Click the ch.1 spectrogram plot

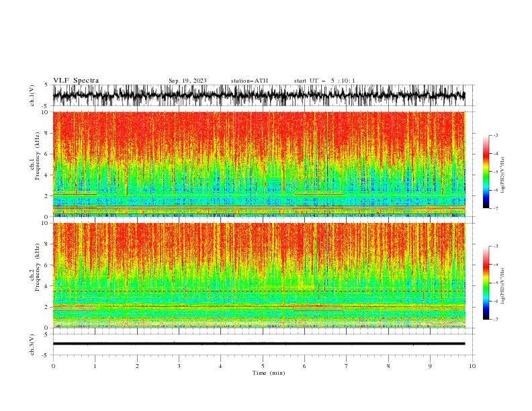pos(259,164)
